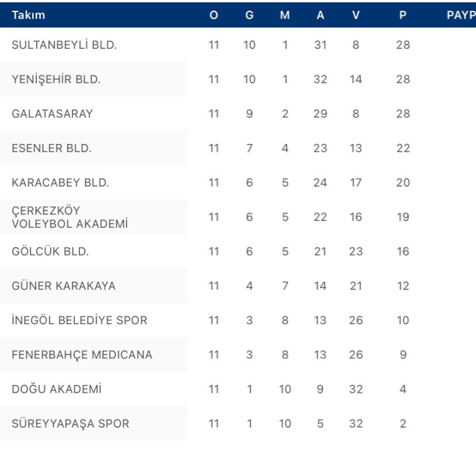Click the GÖLCÜK BLD. team name
Image resolution: width=476 pixels, height=451 pixels.
(x=50, y=251)
